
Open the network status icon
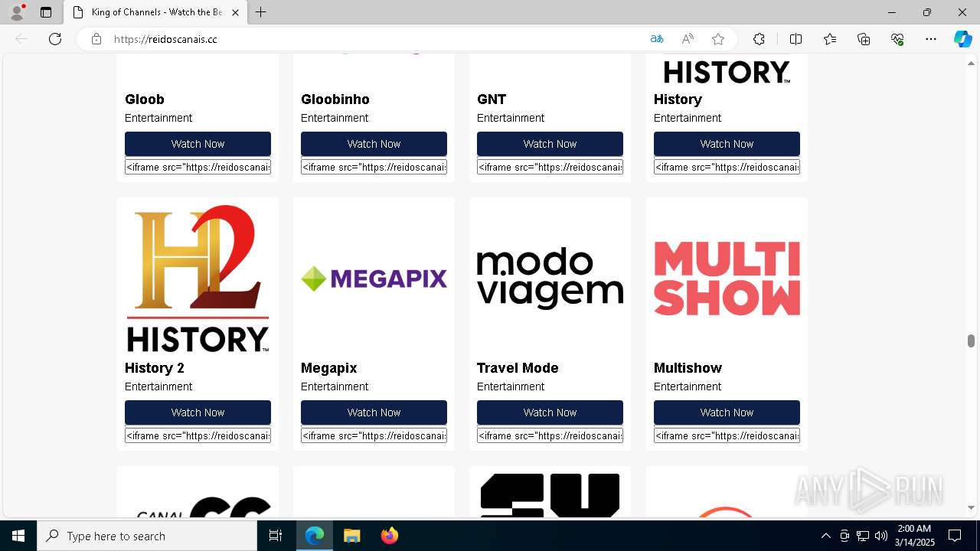(863, 536)
